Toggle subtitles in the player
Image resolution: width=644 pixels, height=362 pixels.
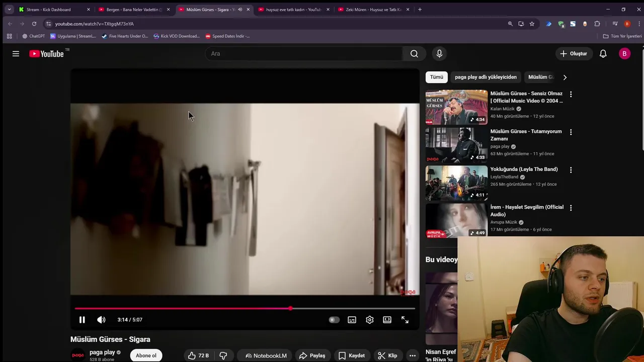point(352,320)
